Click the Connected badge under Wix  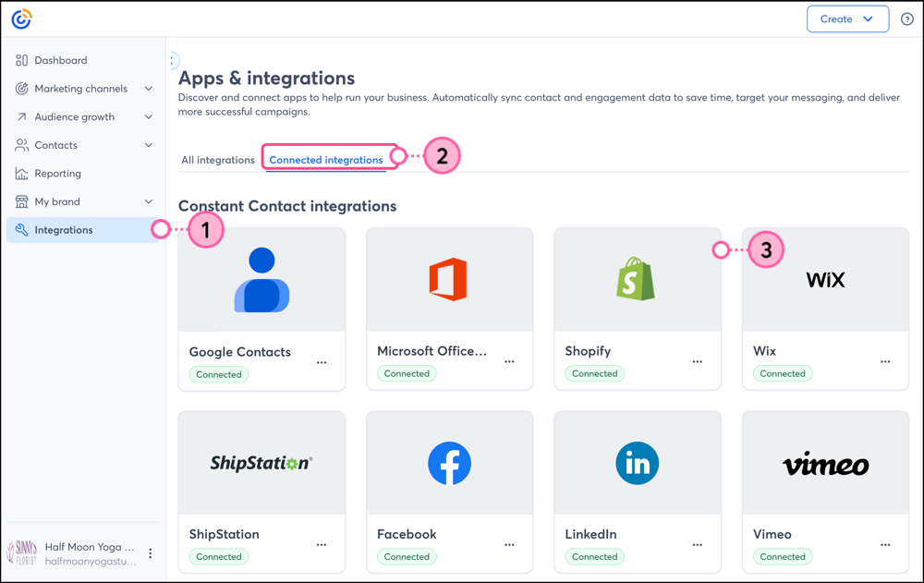pyautogui.click(x=783, y=373)
